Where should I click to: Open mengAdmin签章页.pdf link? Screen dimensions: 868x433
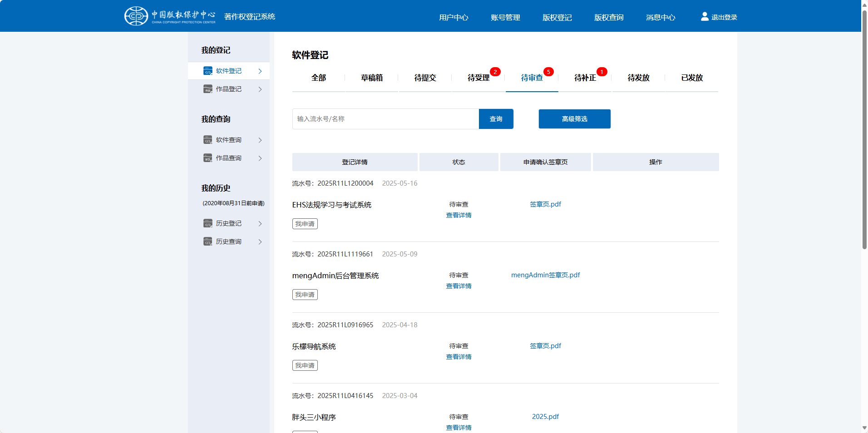pyautogui.click(x=545, y=275)
